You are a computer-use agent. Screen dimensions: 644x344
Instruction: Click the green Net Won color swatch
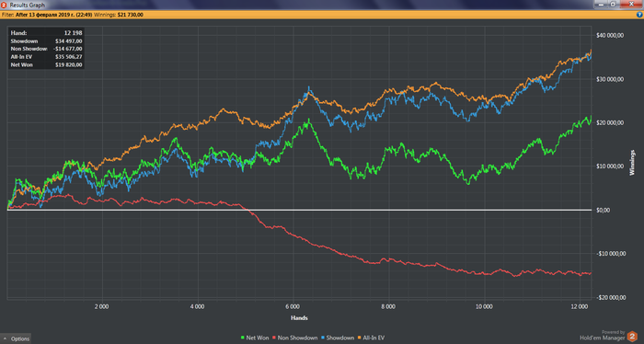pyautogui.click(x=243, y=338)
